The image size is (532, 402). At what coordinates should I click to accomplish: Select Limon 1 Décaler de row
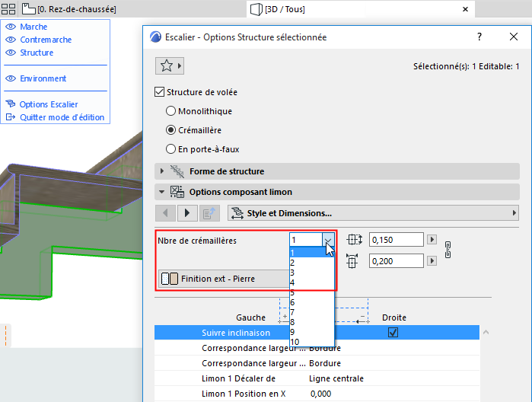(317, 378)
